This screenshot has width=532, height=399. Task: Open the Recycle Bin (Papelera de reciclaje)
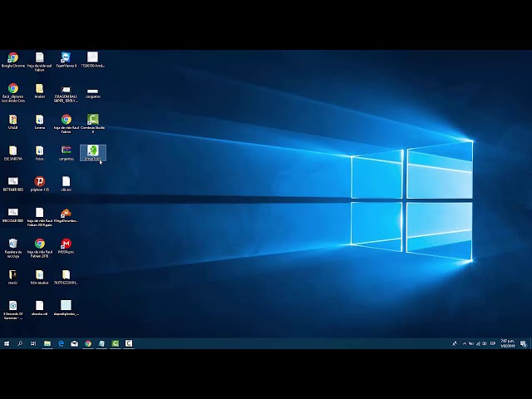tap(12, 244)
